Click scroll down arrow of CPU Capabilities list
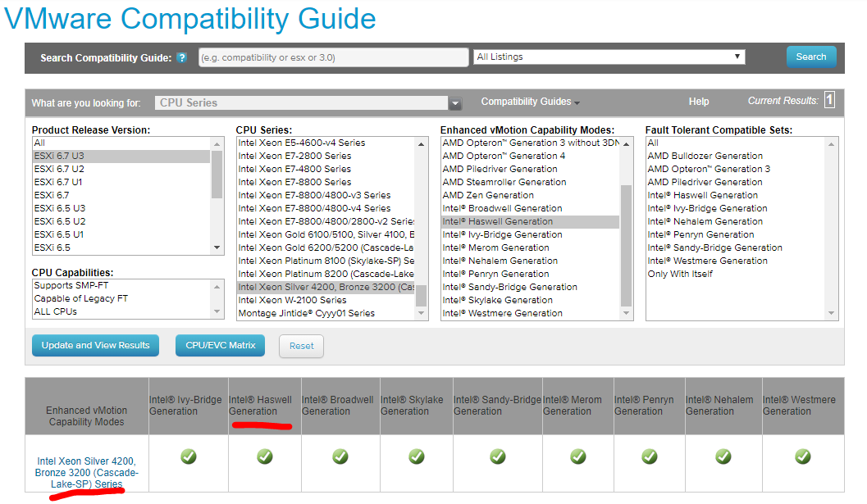 pos(217,311)
